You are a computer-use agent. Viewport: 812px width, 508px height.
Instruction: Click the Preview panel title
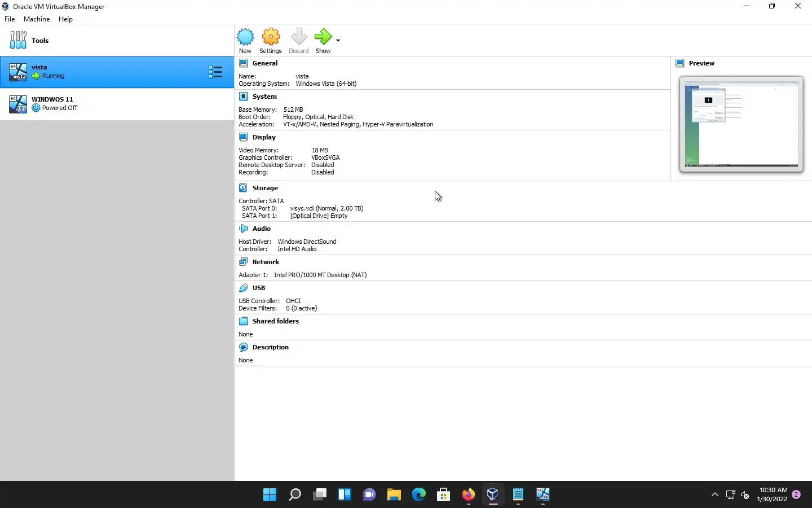(x=701, y=63)
